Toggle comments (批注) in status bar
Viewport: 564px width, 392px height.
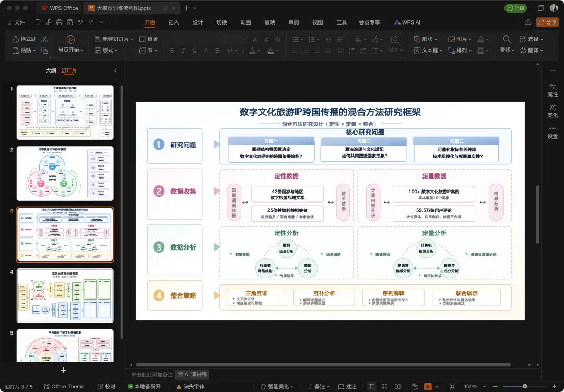point(347,387)
